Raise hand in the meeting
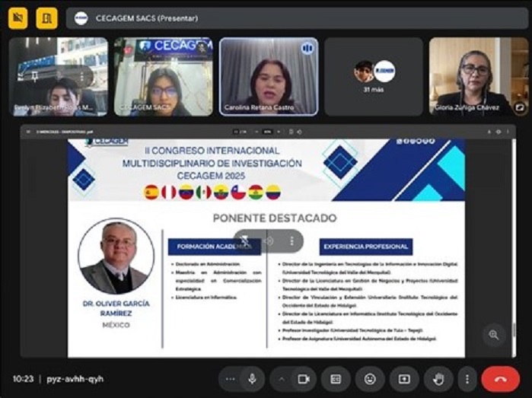This screenshot has height=398, width=532. (438, 378)
